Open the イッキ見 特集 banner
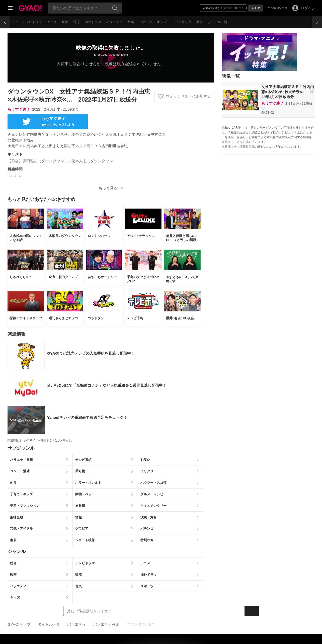Image resolution: width=322 pixels, height=644 pixels. pyautogui.click(x=259, y=52)
